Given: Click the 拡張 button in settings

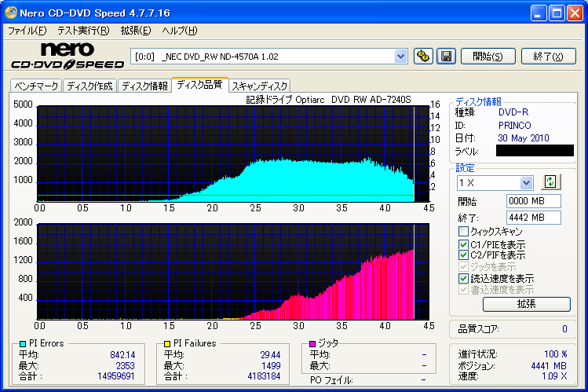Looking at the screenshot, I should (x=527, y=304).
